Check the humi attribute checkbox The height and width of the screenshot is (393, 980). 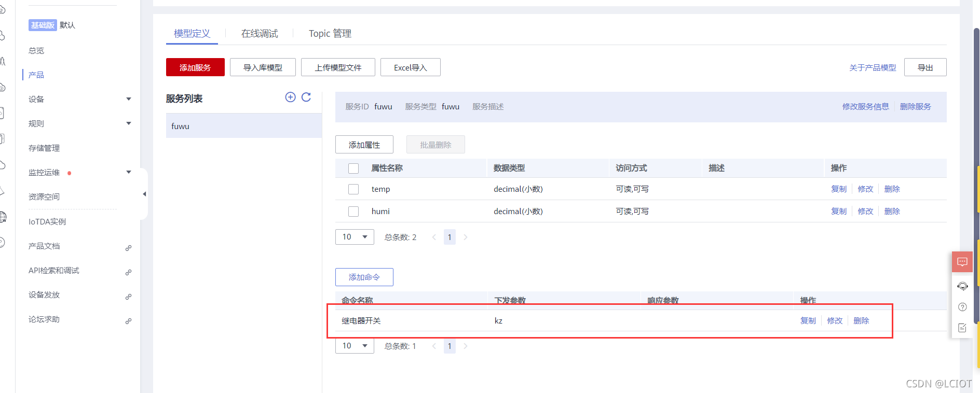(353, 212)
